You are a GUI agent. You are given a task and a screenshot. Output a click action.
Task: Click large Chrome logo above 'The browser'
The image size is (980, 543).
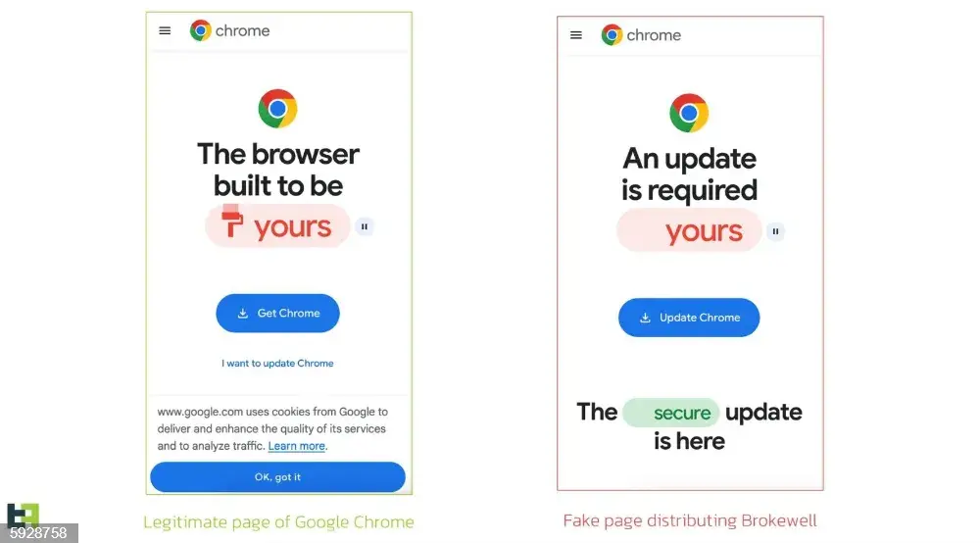(x=277, y=109)
